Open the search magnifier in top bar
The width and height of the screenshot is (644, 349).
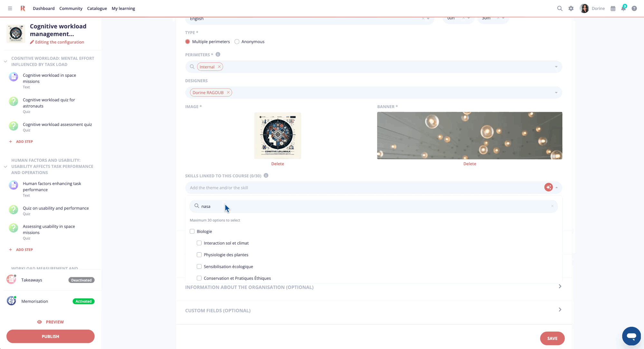pos(560,8)
